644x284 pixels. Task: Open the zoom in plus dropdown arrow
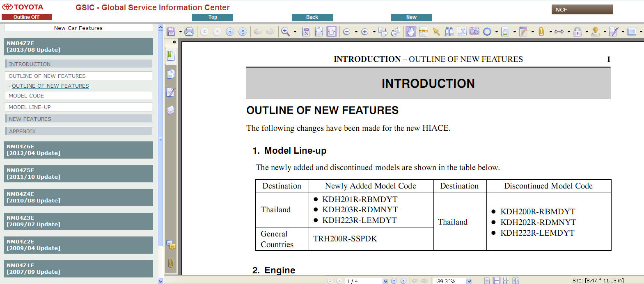pos(374,32)
